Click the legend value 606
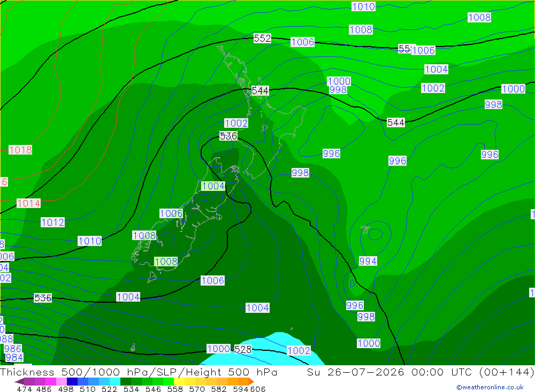Viewport: 535px width, 392px height. [x=258, y=389]
